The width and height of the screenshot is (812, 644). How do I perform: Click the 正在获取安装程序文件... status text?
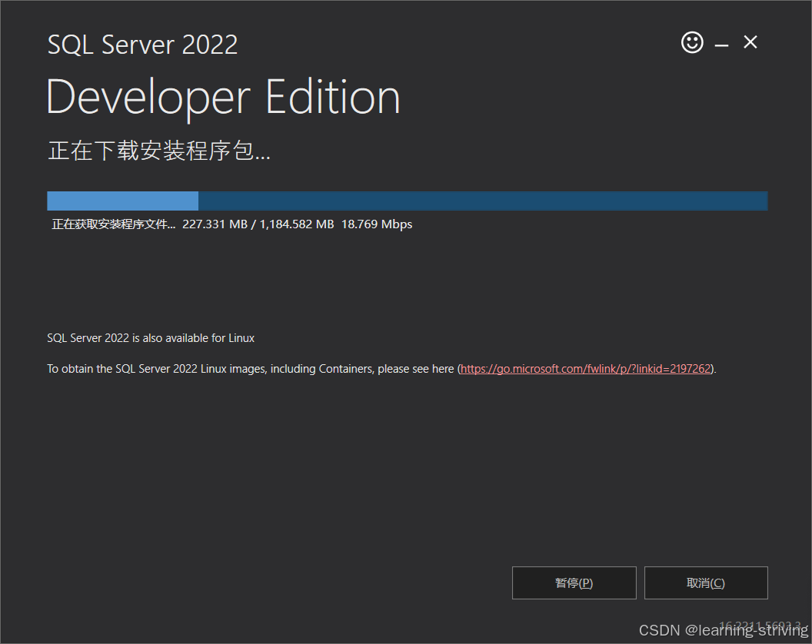[113, 224]
